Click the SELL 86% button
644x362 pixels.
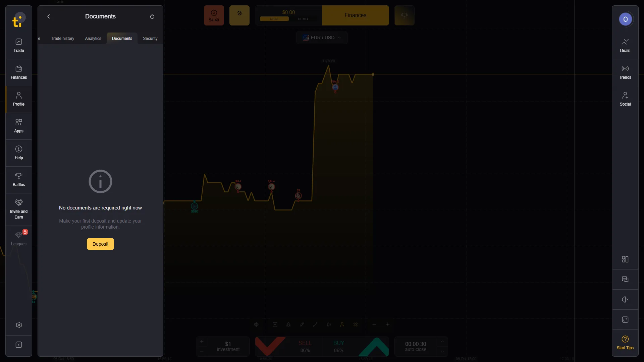point(288,347)
